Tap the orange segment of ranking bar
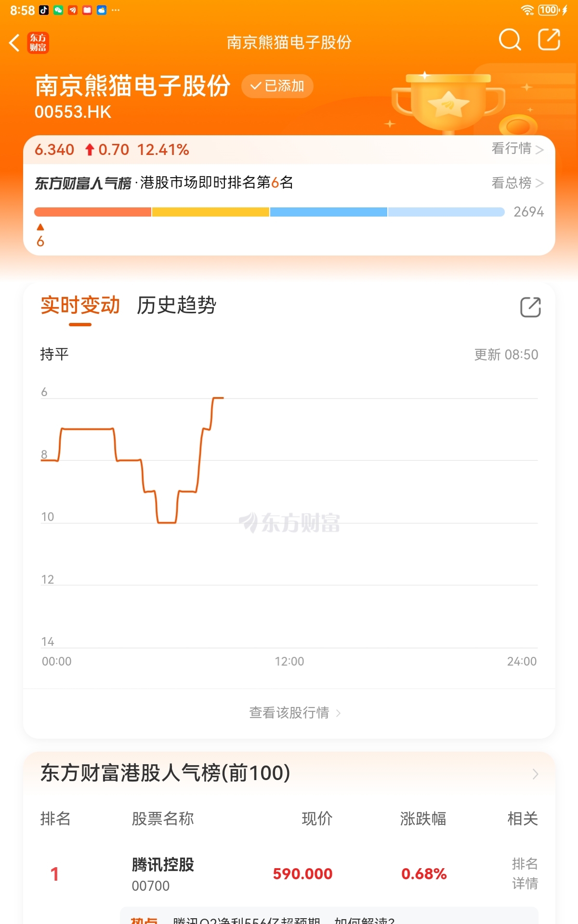The image size is (578, 924). [92, 212]
